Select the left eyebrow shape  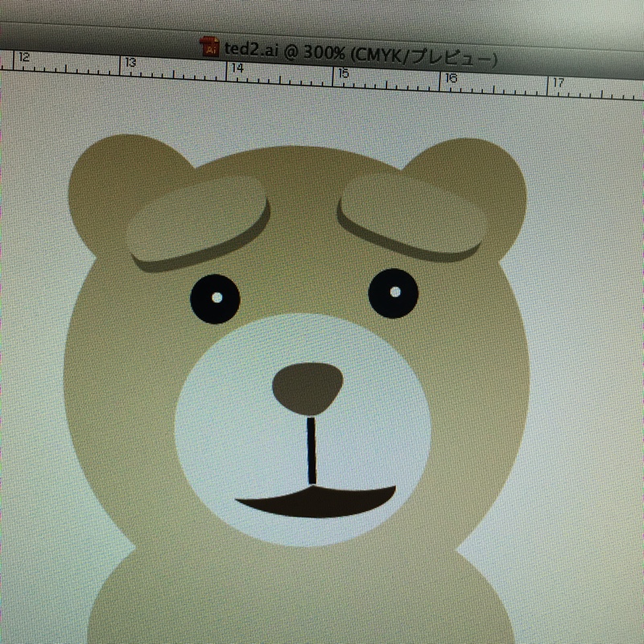click(x=198, y=224)
